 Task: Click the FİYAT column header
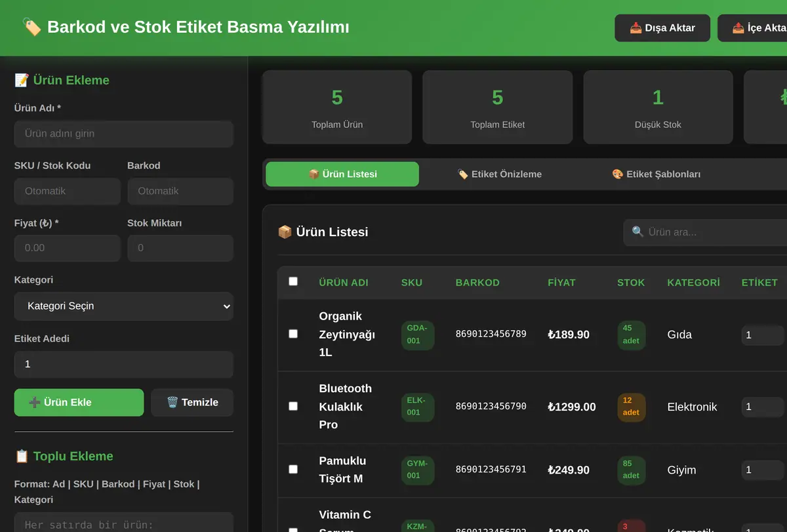[x=561, y=283]
